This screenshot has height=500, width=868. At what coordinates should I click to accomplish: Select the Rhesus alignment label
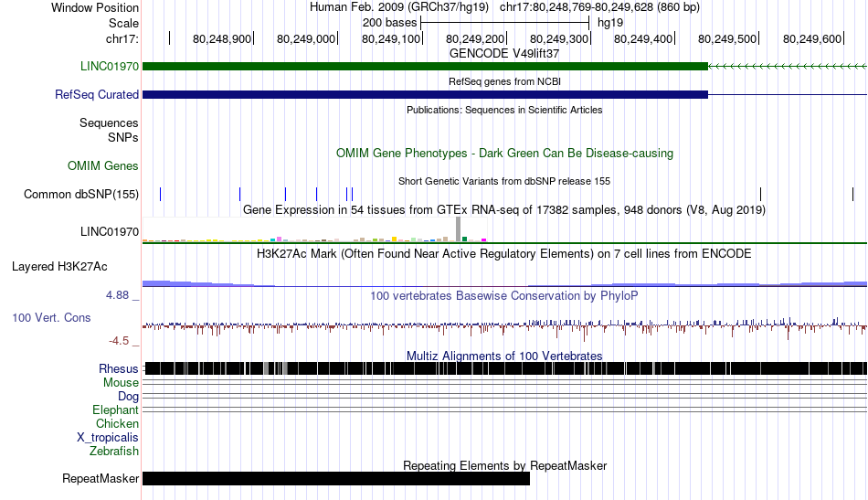tap(119, 368)
